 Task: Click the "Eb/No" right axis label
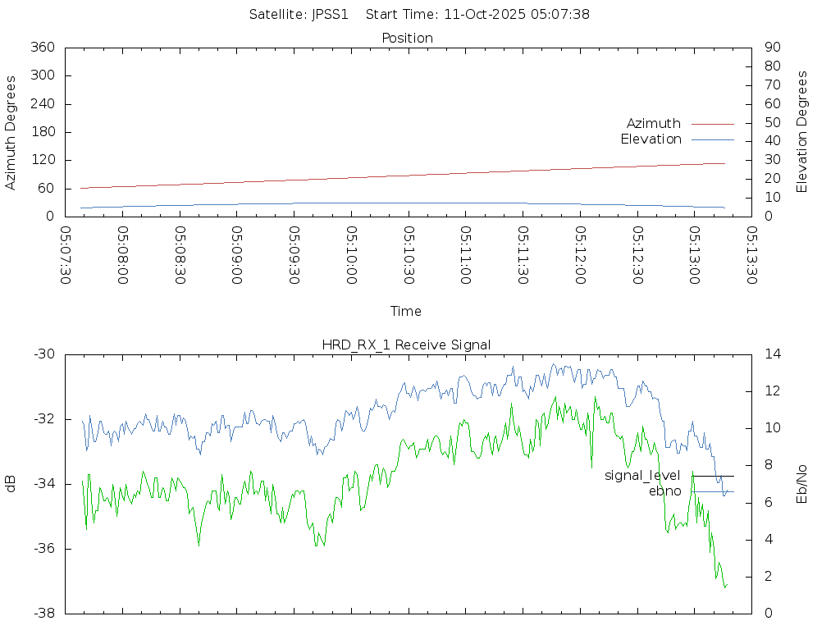[x=802, y=484]
